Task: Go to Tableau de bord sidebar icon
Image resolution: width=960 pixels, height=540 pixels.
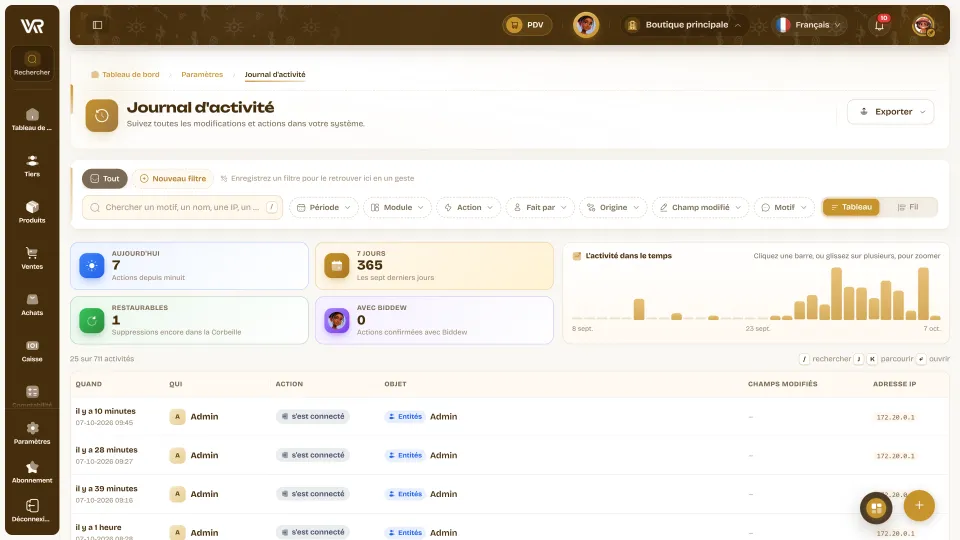Action: pyautogui.click(x=32, y=119)
